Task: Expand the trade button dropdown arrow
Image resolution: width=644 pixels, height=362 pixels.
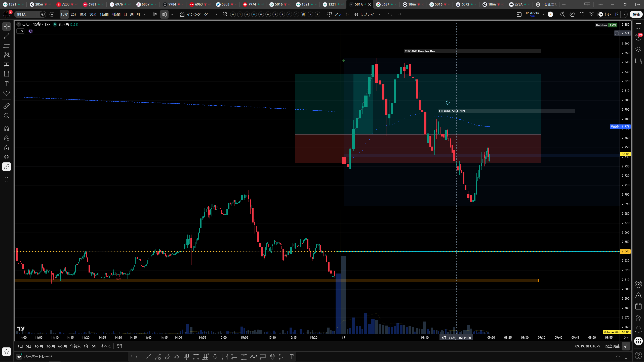Action: click(x=624, y=14)
